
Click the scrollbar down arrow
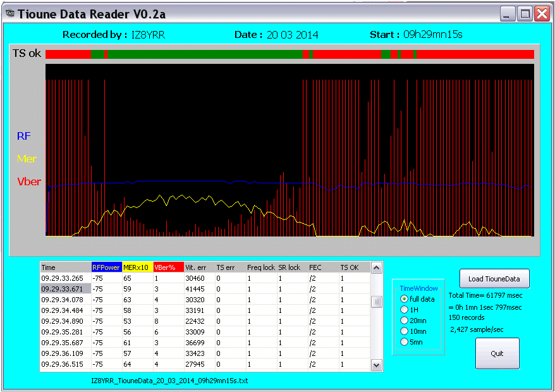pos(376,365)
